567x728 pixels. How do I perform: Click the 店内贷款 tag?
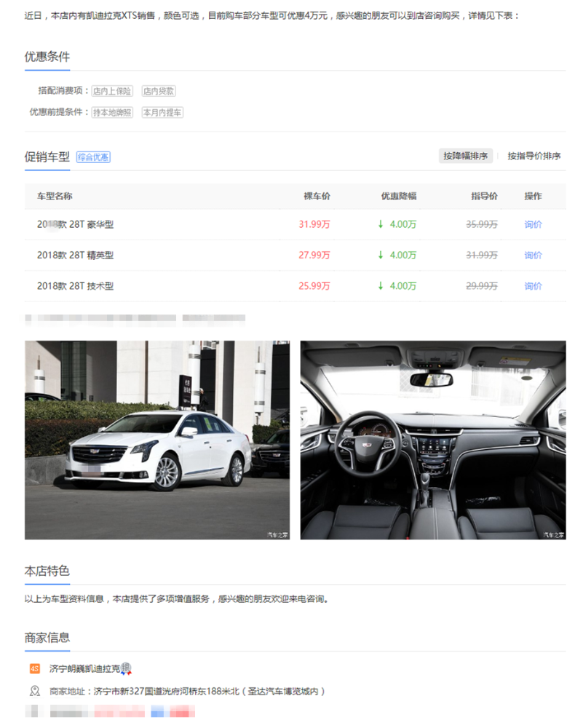pyautogui.click(x=159, y=91)
